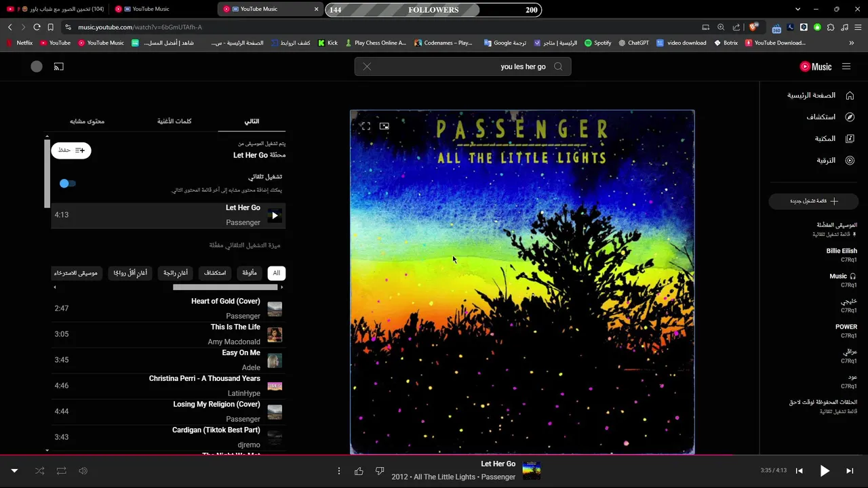Viewport: 868px width, 488px height.
Task: Toggle repeat mode in the player bar
Action: (x=61, y=471)
